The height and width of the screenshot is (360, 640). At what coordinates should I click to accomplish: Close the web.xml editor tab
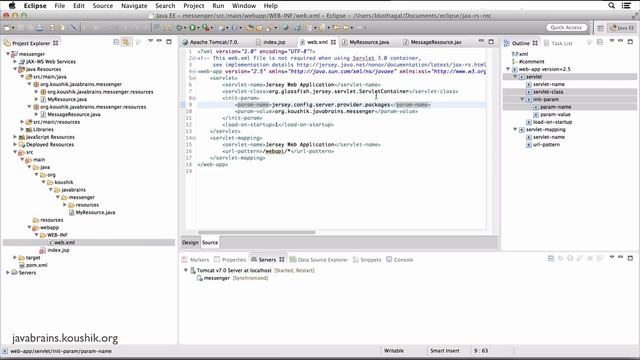[333, 42]
